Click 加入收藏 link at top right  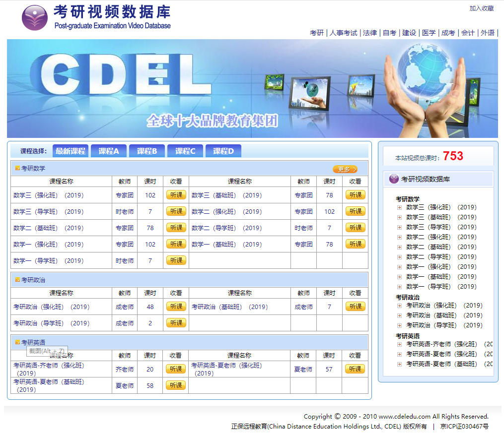click(481, 8)
